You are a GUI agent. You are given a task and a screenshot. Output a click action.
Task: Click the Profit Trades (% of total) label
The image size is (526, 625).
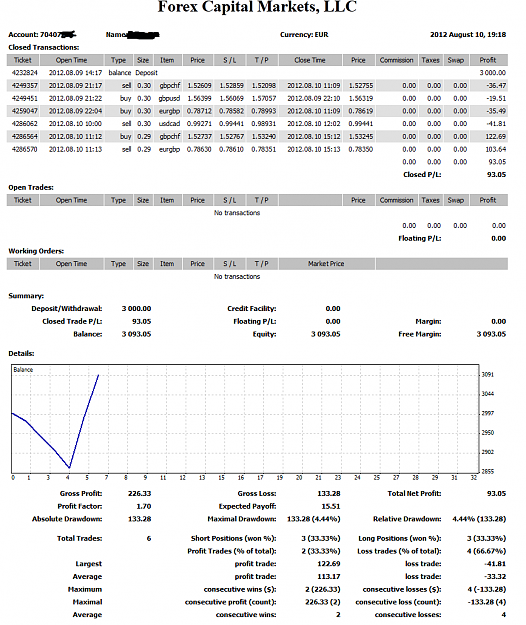(x=232, y=551)
